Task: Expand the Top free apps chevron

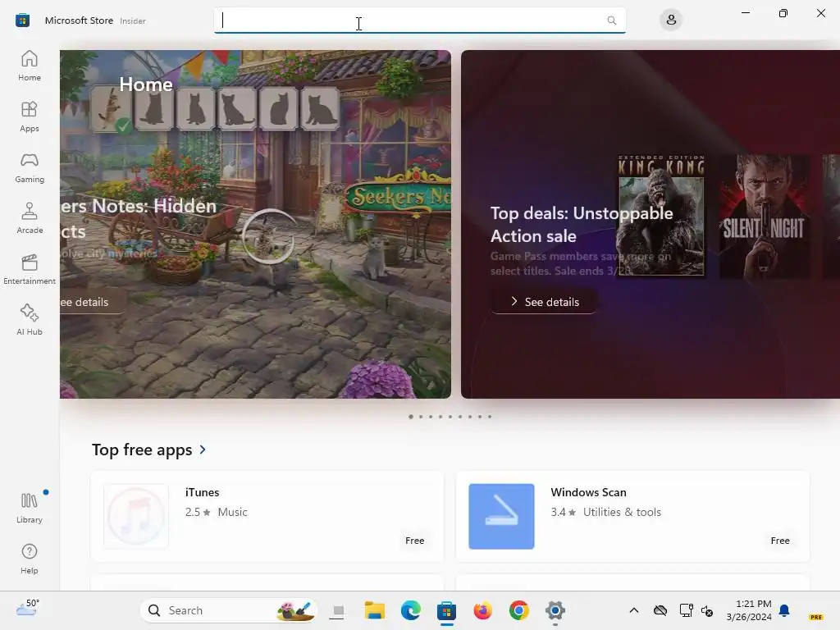Action: 203,450
